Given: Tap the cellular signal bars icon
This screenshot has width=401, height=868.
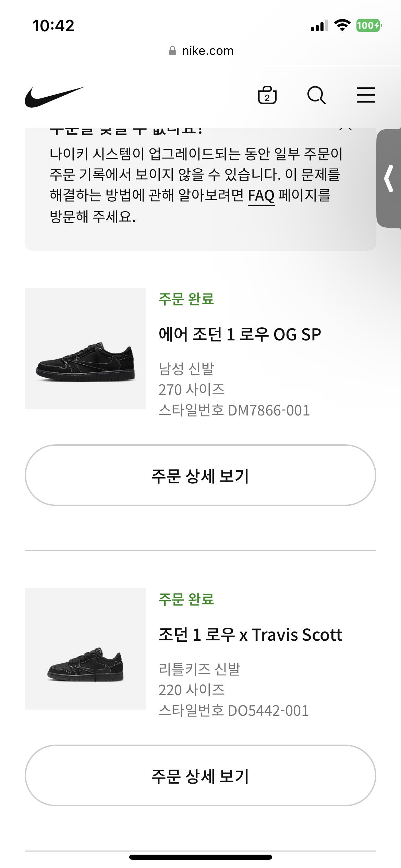Looking at the screenshot, I should coord(319,26).
